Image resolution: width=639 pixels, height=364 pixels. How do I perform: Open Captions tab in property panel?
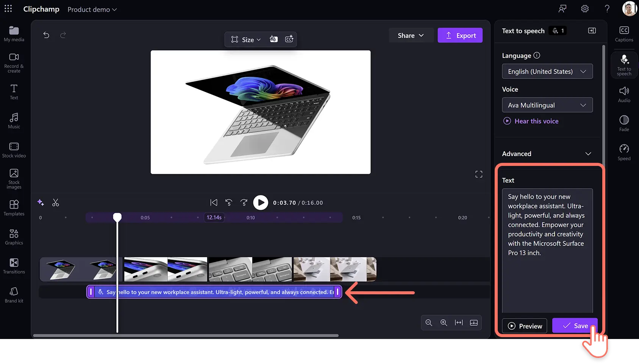[x=624, y=34]
